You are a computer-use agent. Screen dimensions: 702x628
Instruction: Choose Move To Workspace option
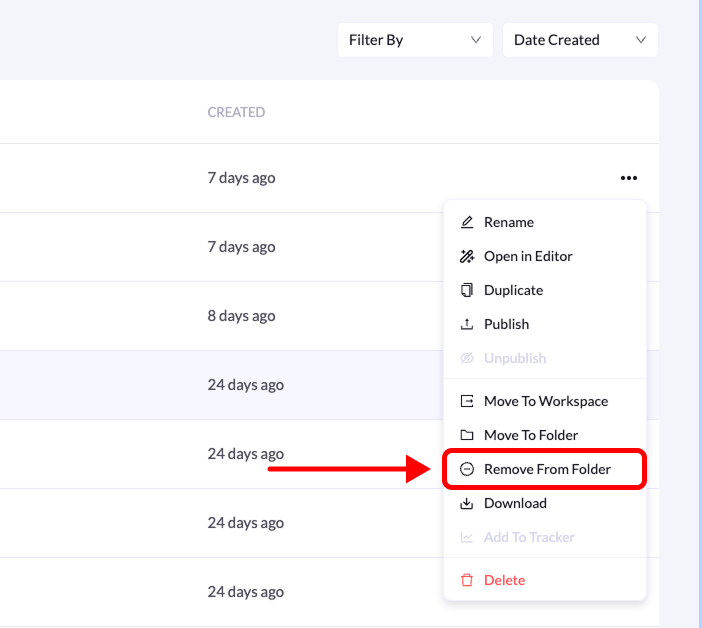click(x=544, y=401)
